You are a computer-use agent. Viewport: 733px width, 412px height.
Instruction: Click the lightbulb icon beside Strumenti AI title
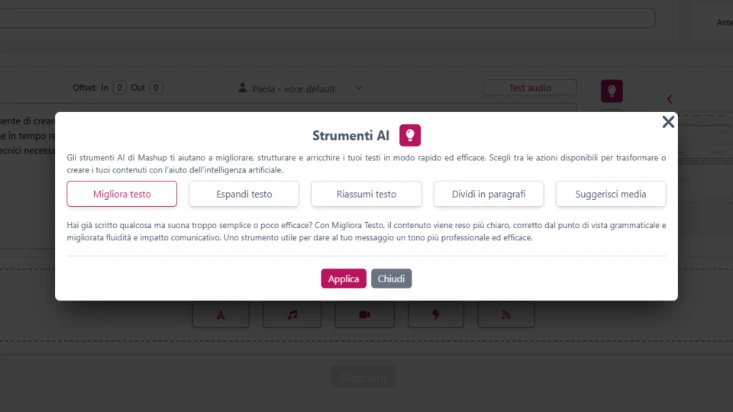410,136
